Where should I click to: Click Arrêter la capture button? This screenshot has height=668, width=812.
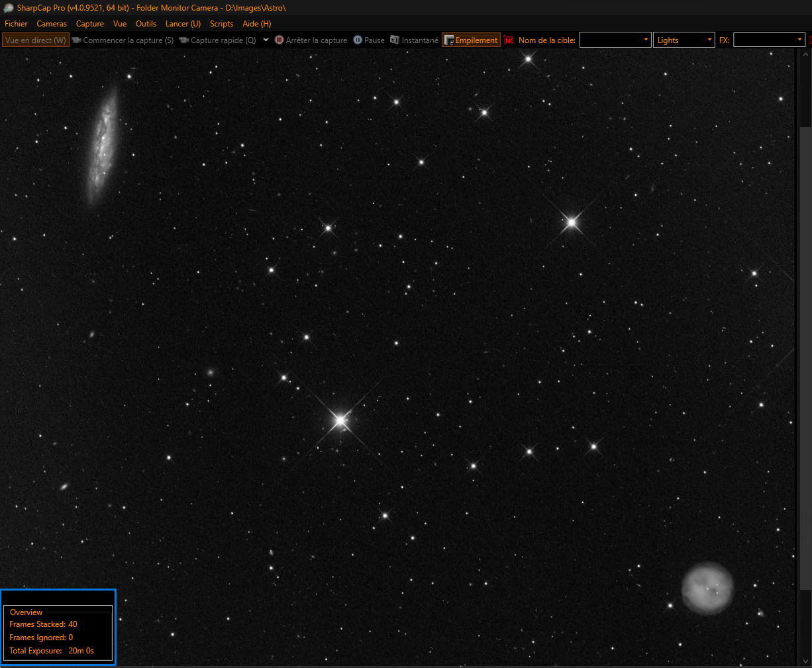pyautogui.click(x=311, y=40)
